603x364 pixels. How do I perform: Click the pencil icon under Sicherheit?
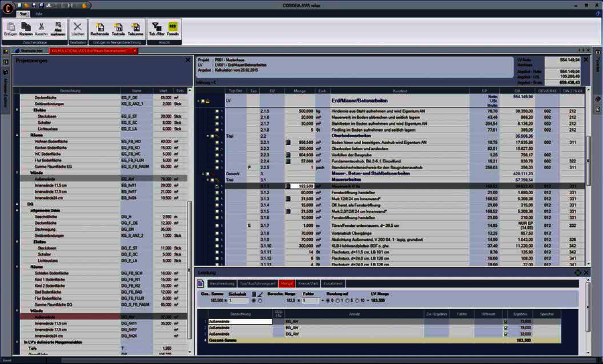click(x=260, y=294)
